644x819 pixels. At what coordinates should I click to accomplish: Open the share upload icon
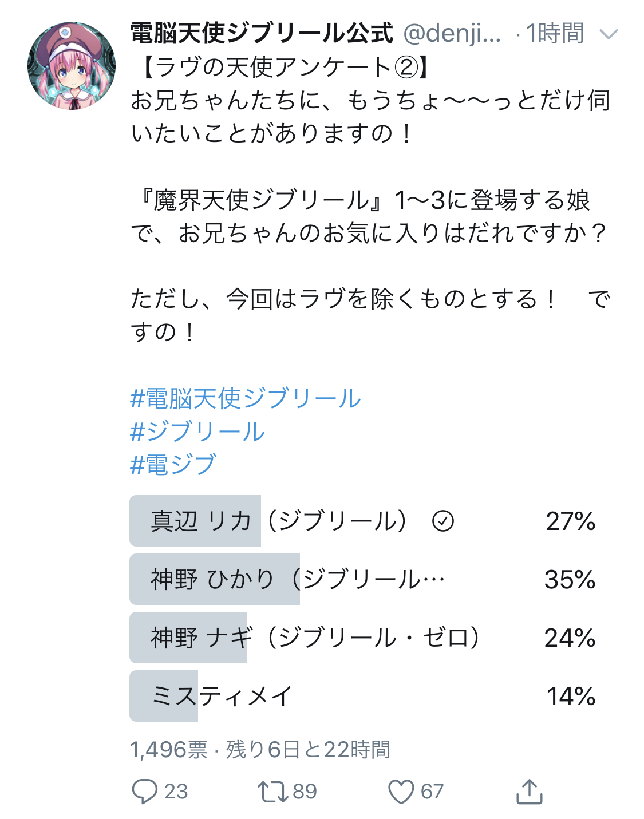pos(529,791)
